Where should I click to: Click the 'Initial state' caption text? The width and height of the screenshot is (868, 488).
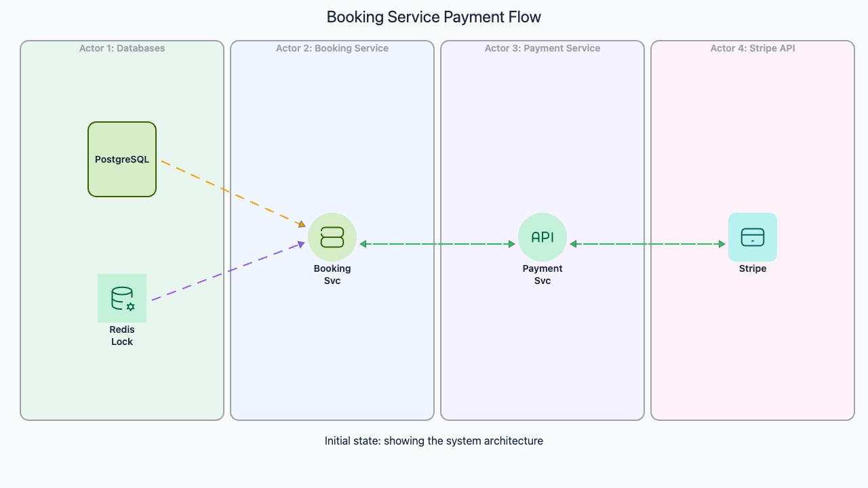[x=434, y=441]
